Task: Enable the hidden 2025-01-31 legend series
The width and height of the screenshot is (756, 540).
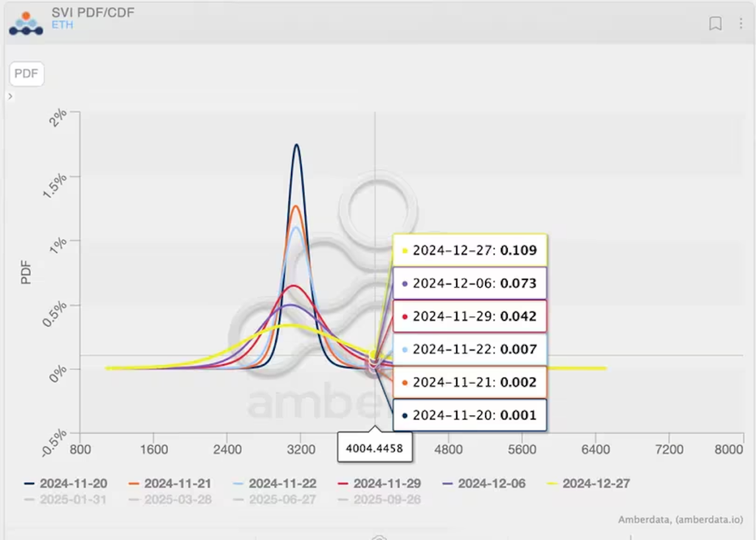Action: click(x=66, y=499)
